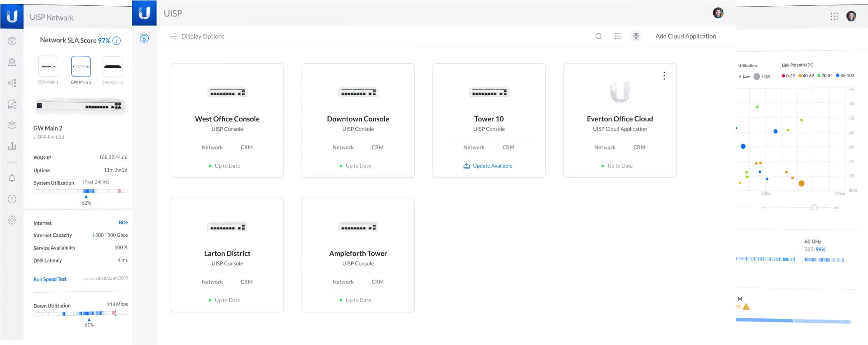The width and height of the screenshot is (868, 345).
Task: Open Network tab on West Office Console
Action: (212, 147)
